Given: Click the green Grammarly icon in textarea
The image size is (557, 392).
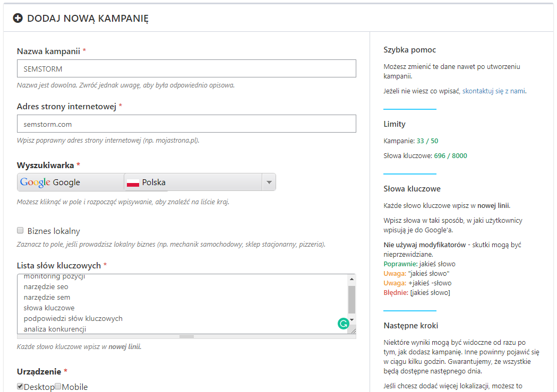Looking at the screenshot, I should [343, 323].
